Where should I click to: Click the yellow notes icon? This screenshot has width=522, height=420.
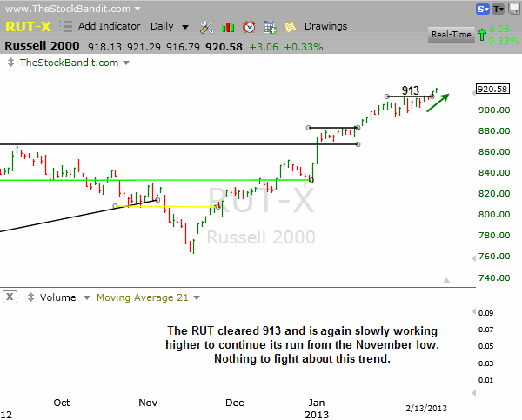290,26
